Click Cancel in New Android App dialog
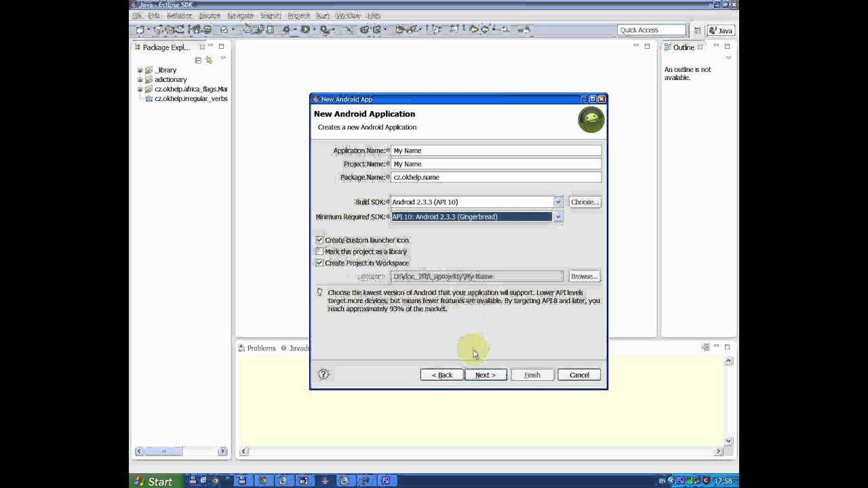The width and height of the screenshot is (868, 488). (x=579, y=375)
